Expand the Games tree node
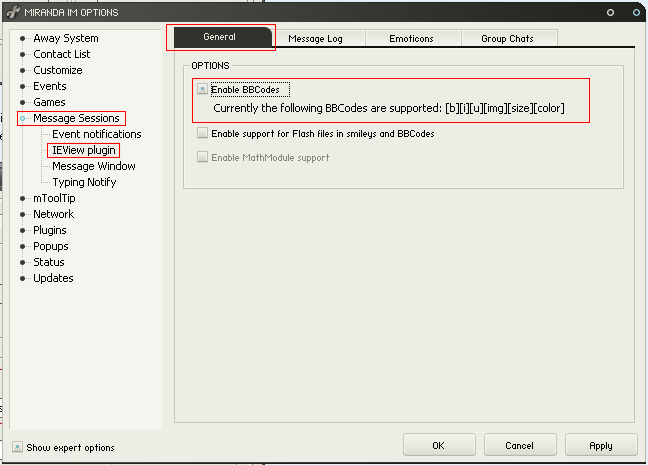Viewport: 648px width, 465px height. (x=22, y=103)
